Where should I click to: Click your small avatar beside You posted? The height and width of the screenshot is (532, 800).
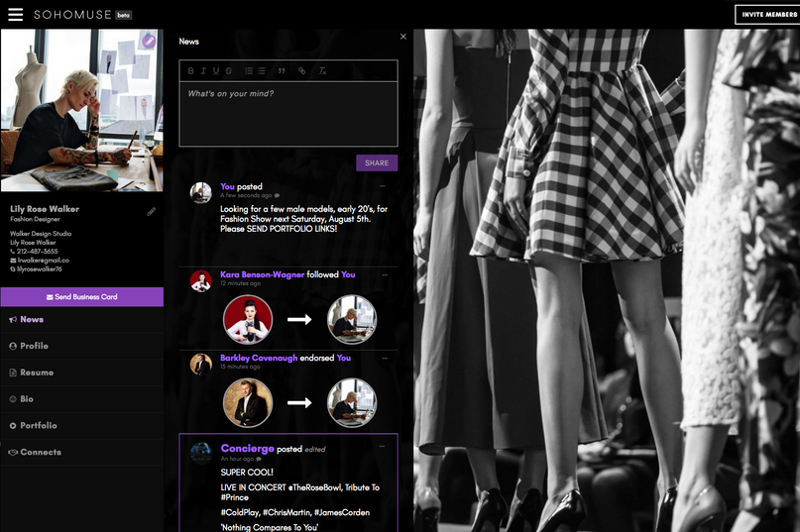[x=200, y=193]
